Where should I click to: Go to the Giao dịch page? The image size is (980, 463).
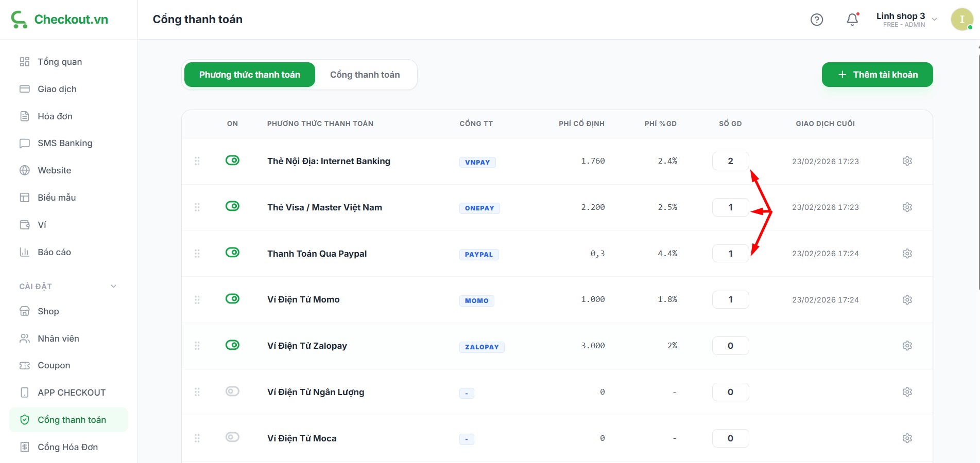[57, 89]
